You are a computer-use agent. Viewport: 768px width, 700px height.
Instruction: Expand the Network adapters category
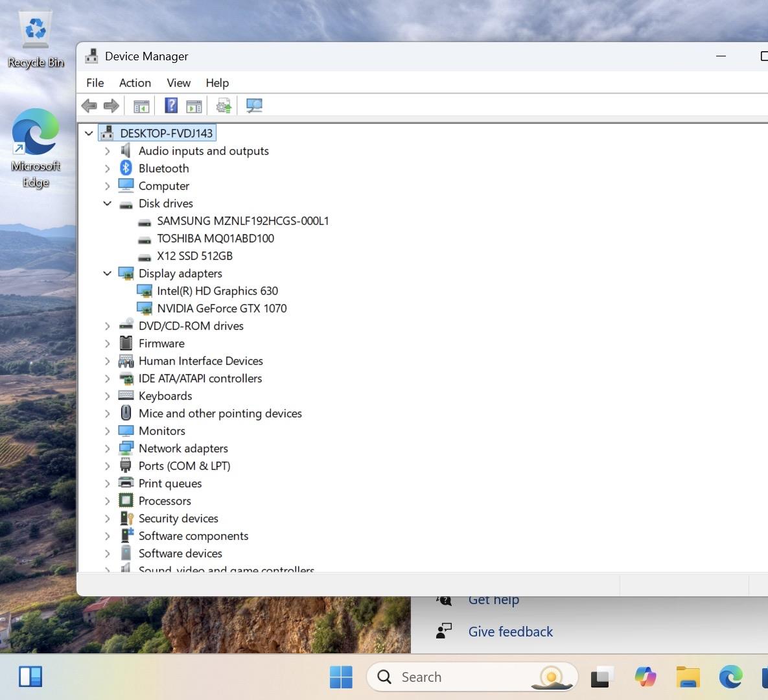108,449
